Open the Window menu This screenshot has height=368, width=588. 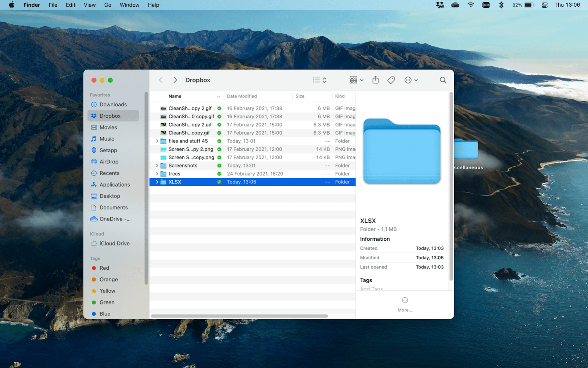pyautogui.click(x=129, y=5)
